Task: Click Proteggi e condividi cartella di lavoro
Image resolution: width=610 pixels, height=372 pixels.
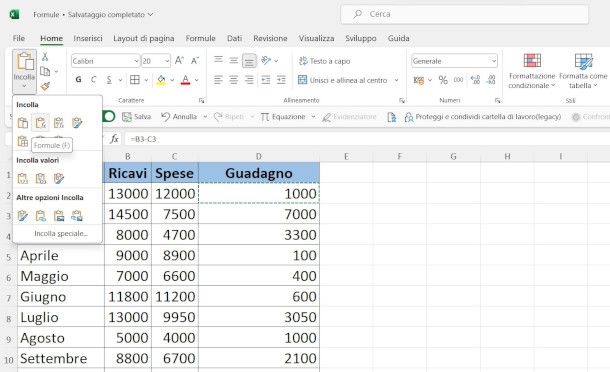Action: click(483, 117)
